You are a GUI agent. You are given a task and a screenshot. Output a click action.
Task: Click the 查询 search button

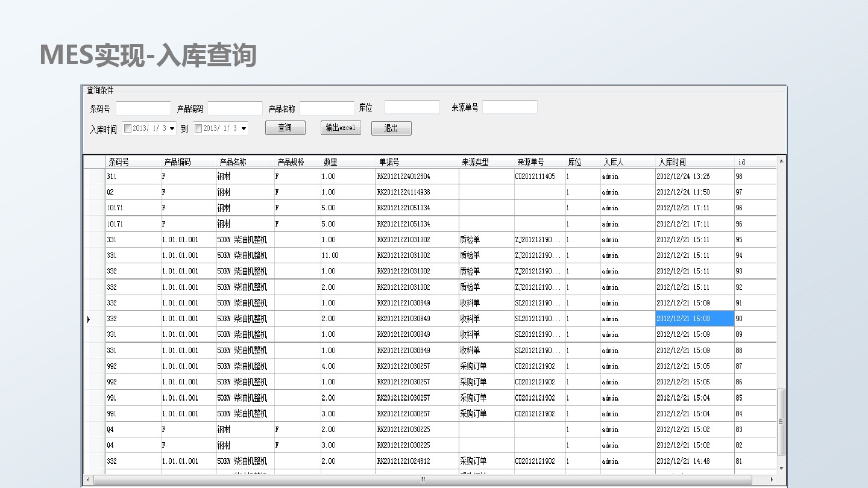coord(285,128)
